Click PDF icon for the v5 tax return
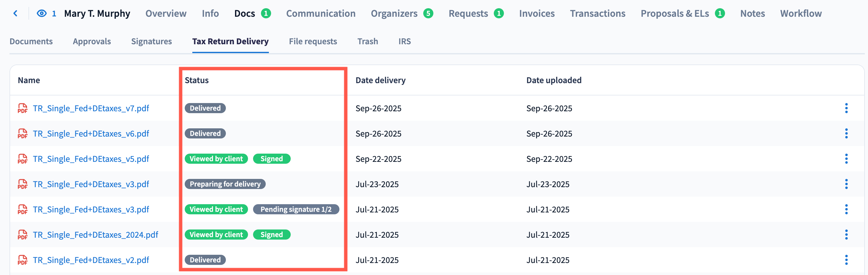The height and width of the screenshot is (275, 868). coord(22,159)
